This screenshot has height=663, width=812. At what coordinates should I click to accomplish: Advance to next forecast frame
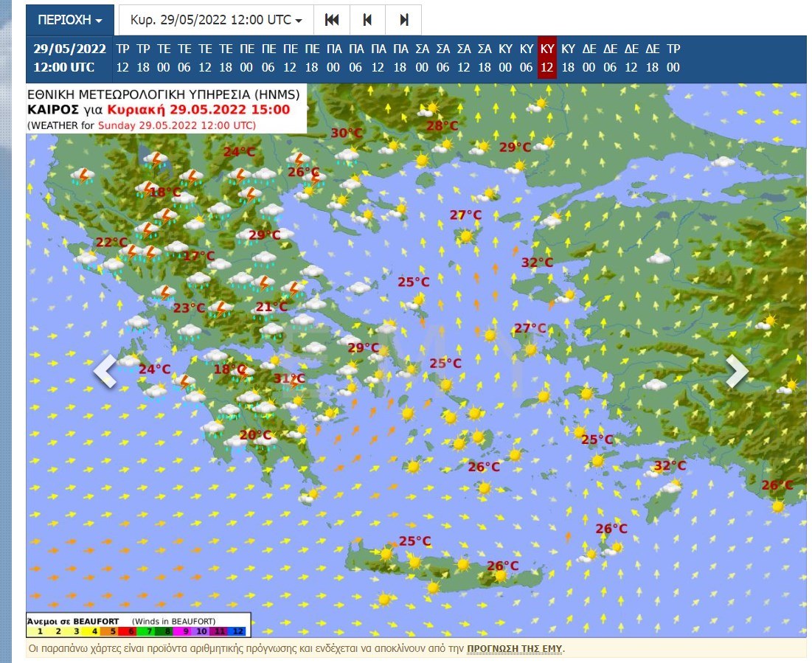click(x=403, y=20)
